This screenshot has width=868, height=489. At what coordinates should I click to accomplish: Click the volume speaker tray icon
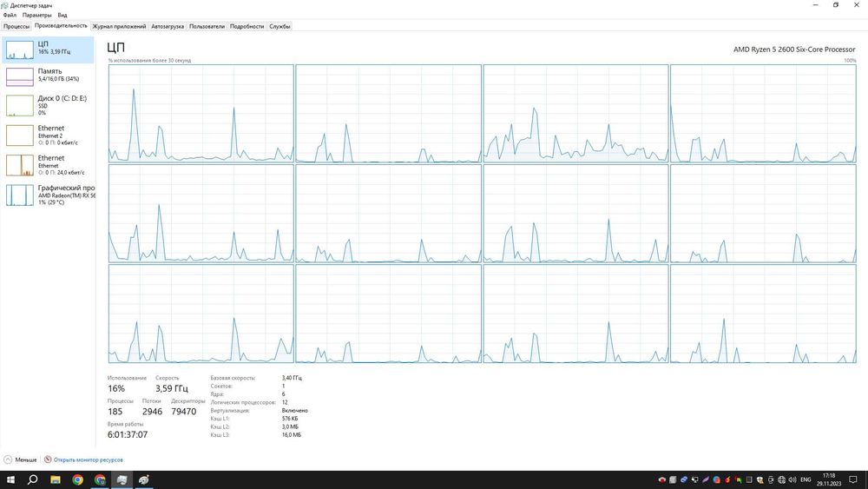792,479
